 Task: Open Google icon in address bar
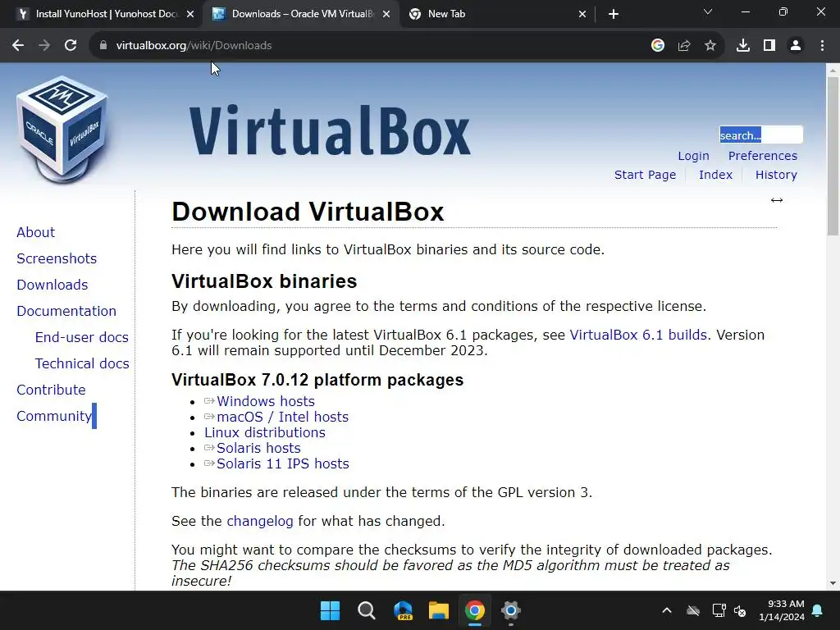coord(657,46)
